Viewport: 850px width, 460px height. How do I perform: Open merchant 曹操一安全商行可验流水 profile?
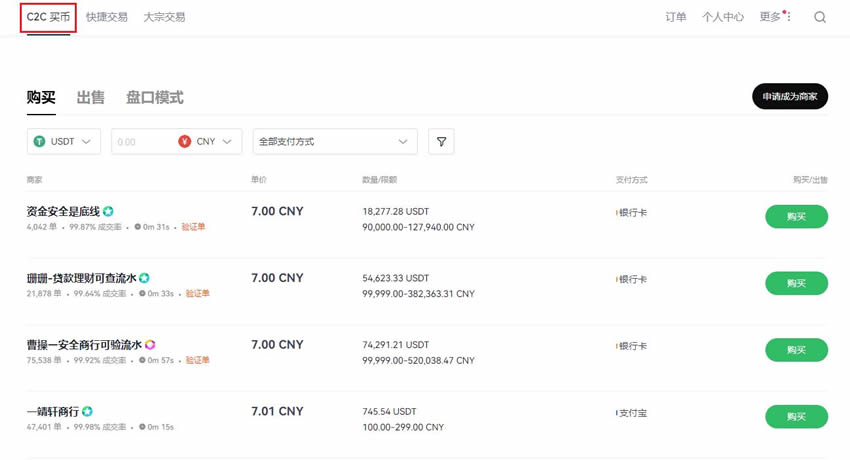[x=84, y=345]
